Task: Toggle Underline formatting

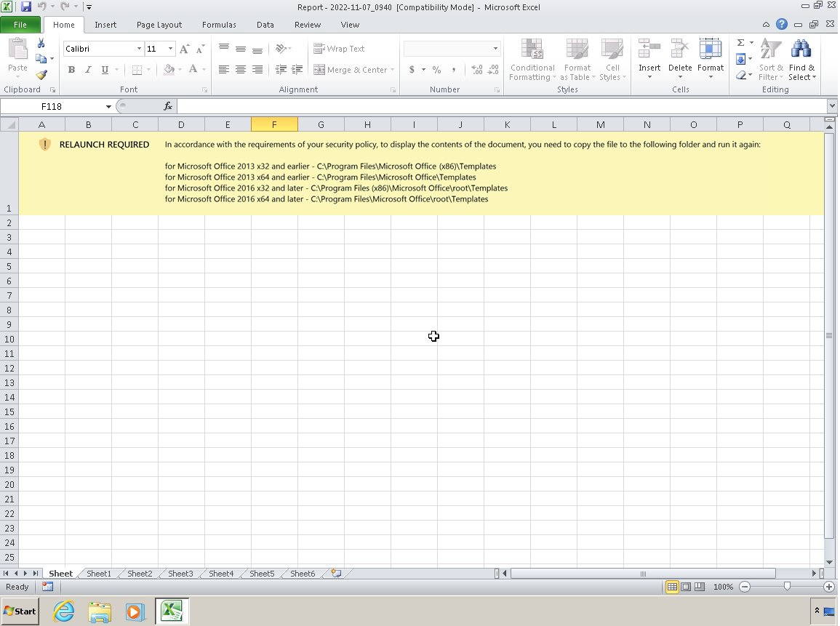Action: 105,70
